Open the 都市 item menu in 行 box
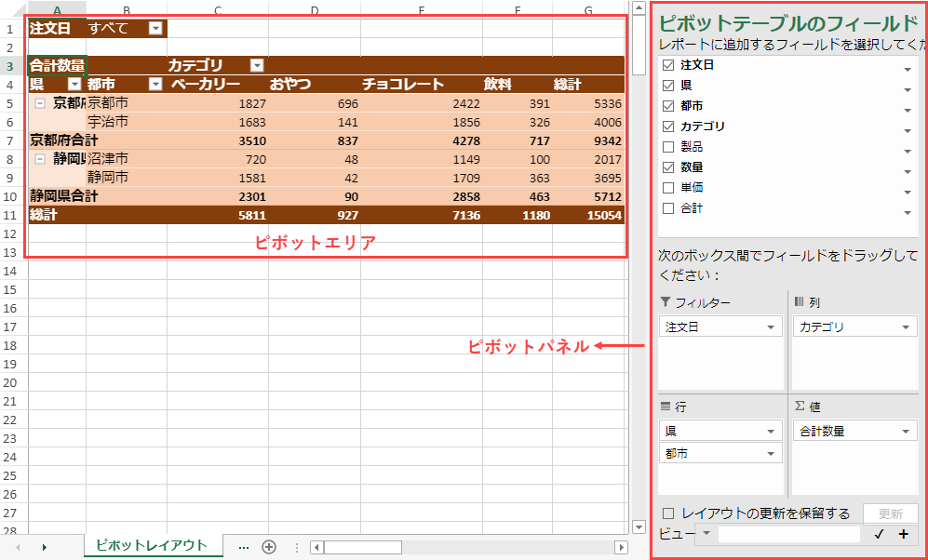 point(771,454)
